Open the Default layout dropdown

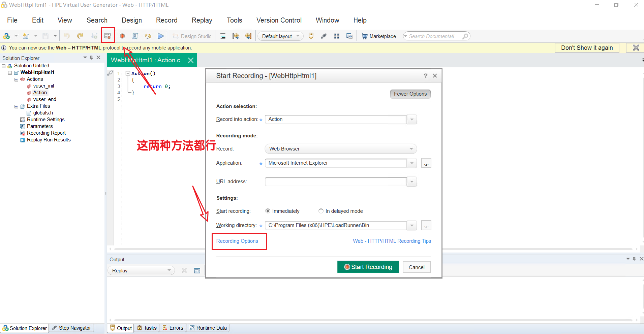click(280, 36)
